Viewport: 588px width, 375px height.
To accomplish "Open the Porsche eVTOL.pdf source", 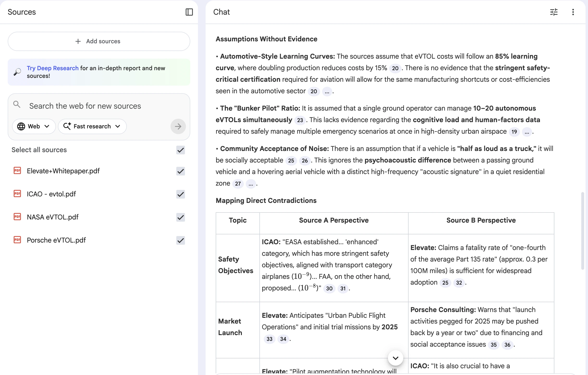I will pyautogui.click(x=56, y=240).
